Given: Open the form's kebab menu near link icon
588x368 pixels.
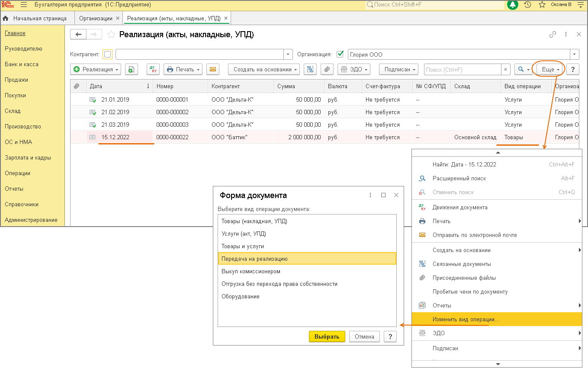Looking at the screenshot, I should pos(566,35).
